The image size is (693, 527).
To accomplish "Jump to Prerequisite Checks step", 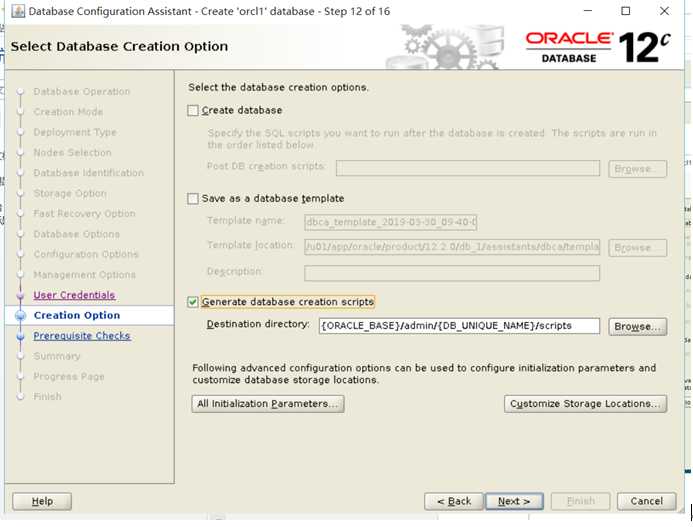I will [x=82, y=336].
